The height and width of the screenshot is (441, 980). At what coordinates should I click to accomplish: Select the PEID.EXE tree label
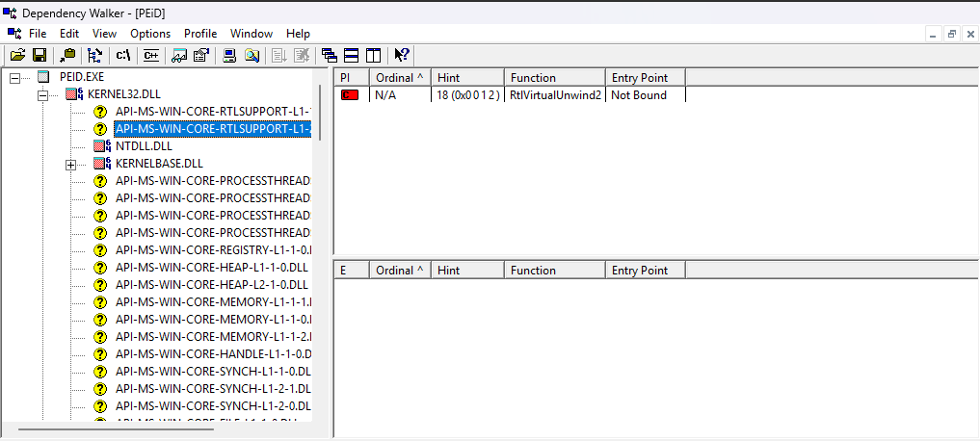coord(82,77)
